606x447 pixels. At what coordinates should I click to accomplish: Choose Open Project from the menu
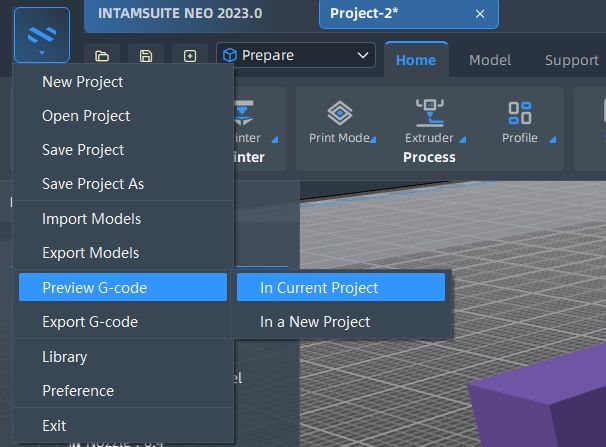[123, 116]
